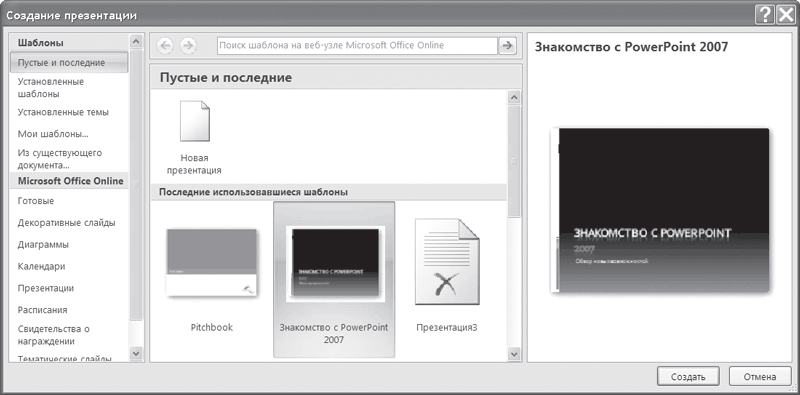This screenshot has height=395, width=800.
Task: Click Последние использовавшиеся шаблоны heading
Action: pyautogui.click(x=254, y=192)
